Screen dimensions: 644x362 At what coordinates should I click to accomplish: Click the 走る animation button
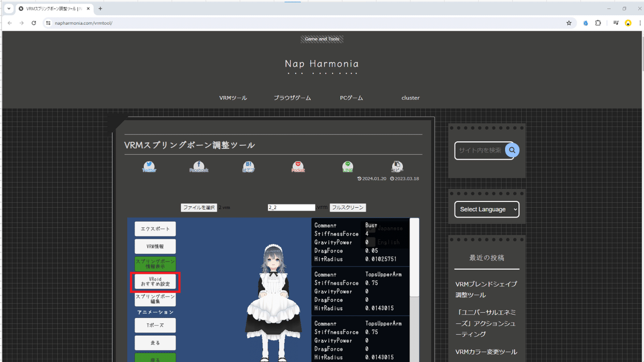155,343
